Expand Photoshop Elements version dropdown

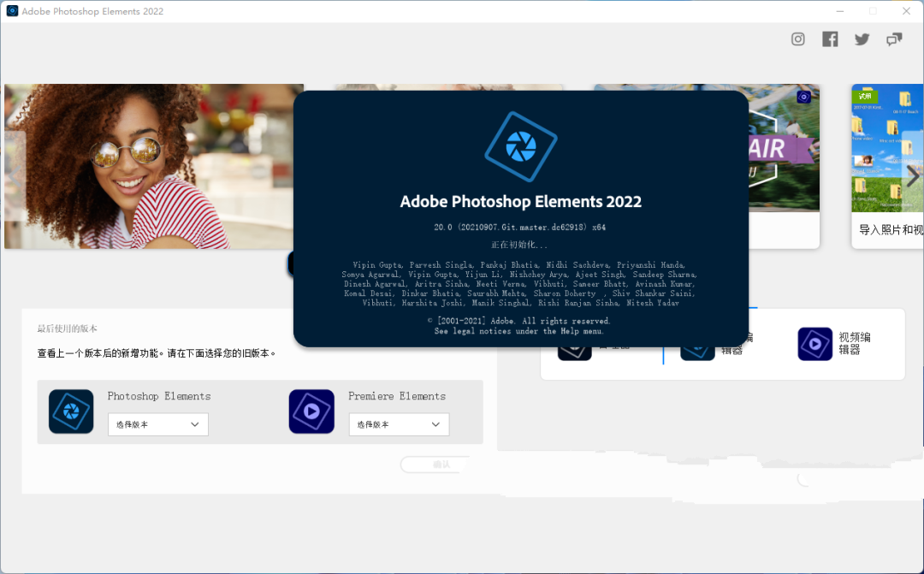[158, 424]
